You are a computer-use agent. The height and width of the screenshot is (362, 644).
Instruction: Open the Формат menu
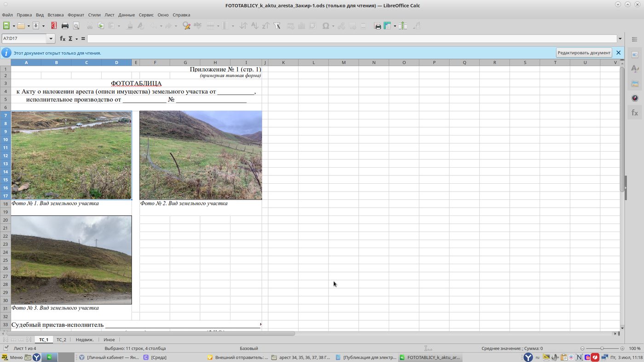point(76,15)
